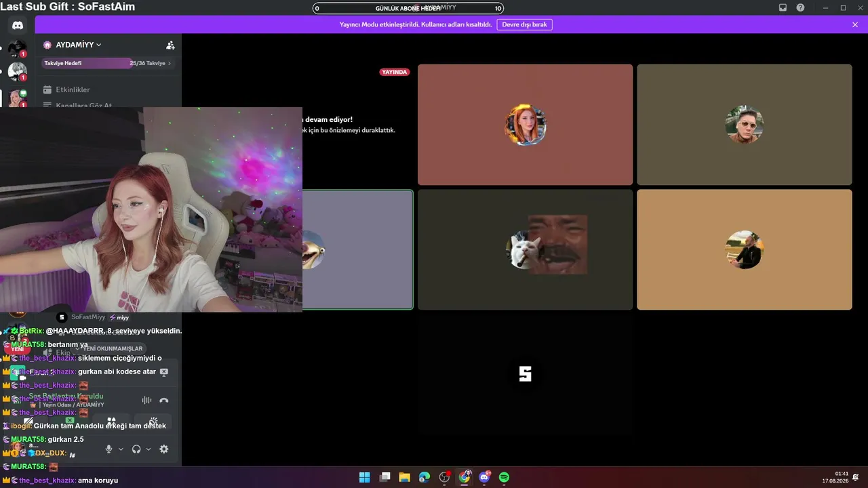Click the webcam overlay of the streamer
The height and width of the screenshot is (488, 868).
click(151, 209)
